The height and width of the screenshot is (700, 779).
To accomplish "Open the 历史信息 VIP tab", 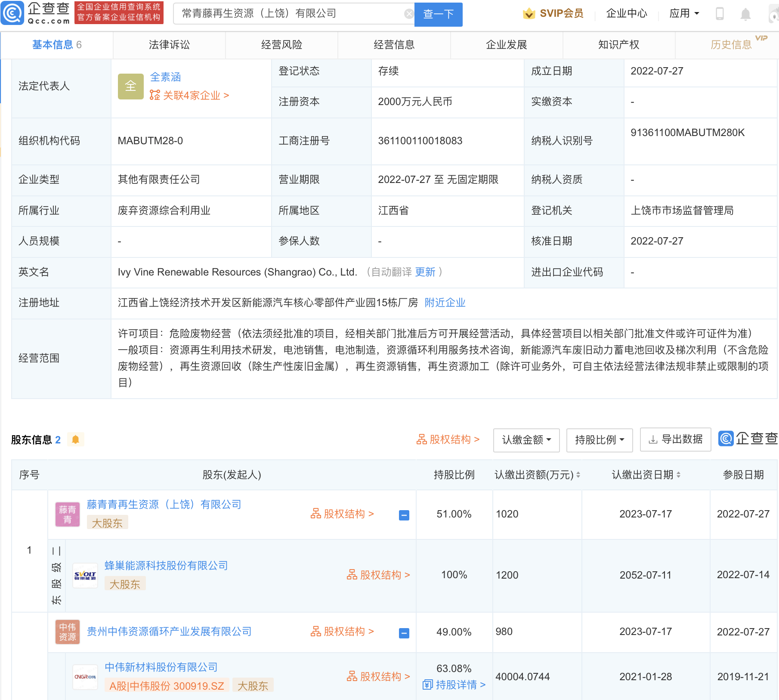I will point(731,45).
